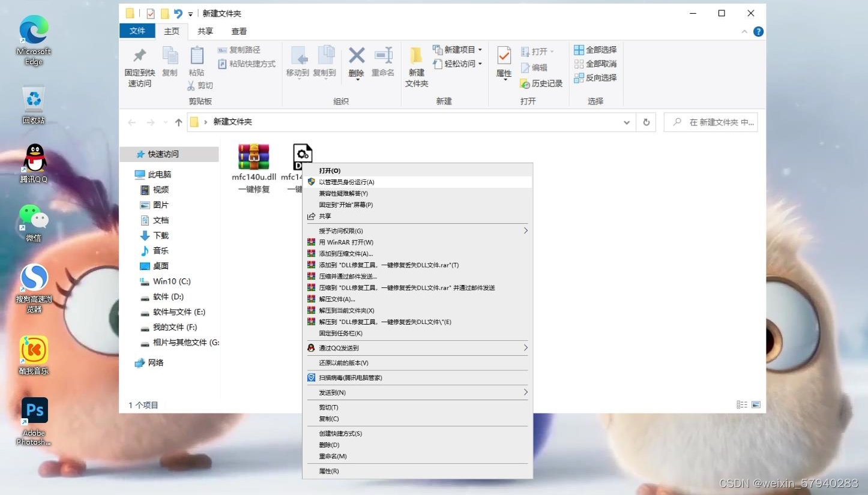The image size is (868, 495).
Task: Switch to the Large icons view icon
Action: point(756,405)
